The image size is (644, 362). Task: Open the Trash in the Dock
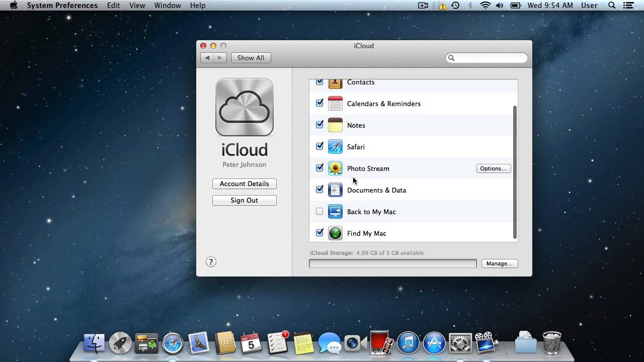point(552,343)
